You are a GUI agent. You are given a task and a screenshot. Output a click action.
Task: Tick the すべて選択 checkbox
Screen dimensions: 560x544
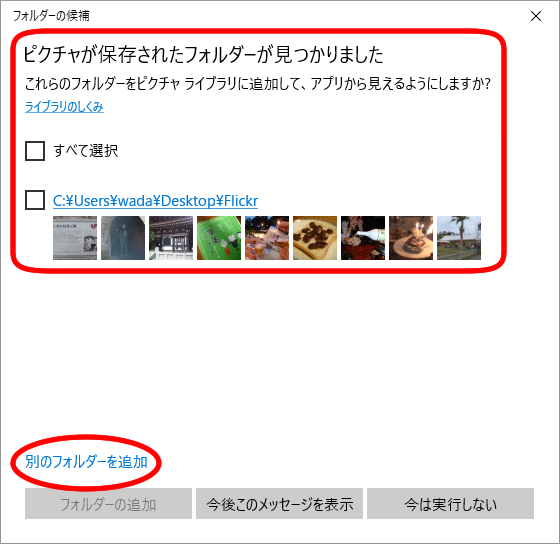(x=35, y=151)
